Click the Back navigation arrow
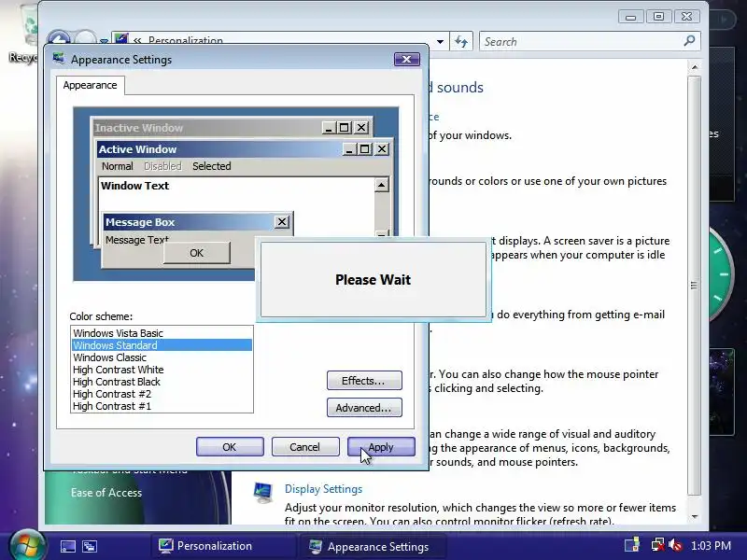The image size is (747, 560). (59, 37)
